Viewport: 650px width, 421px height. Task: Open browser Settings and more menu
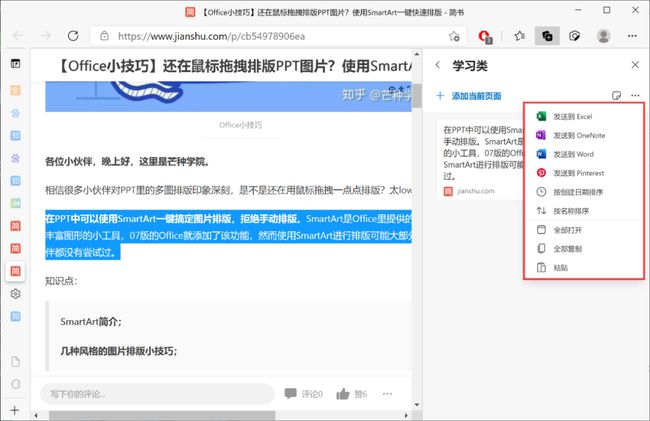(x=632, y=36)
